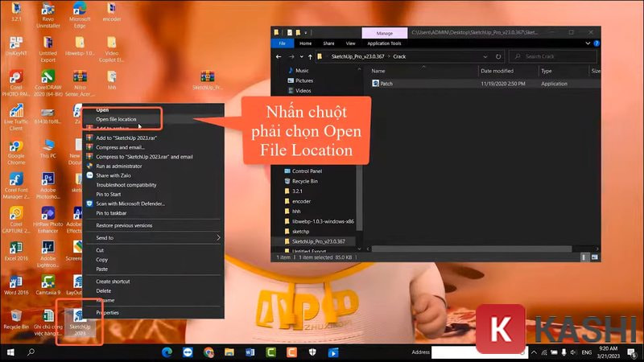This screenshot has height=362, width=644.
Task: Switch to the Share ribbon tab
Action: tap(328, 43)
